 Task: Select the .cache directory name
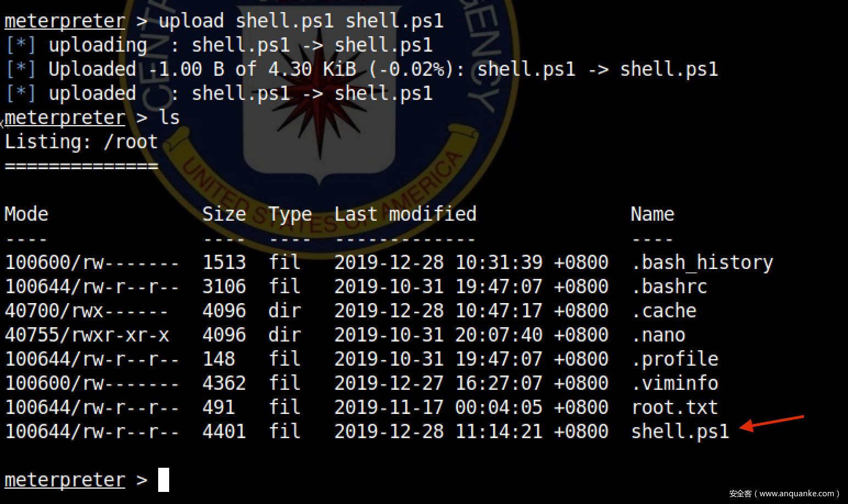(x=663, y=311)
